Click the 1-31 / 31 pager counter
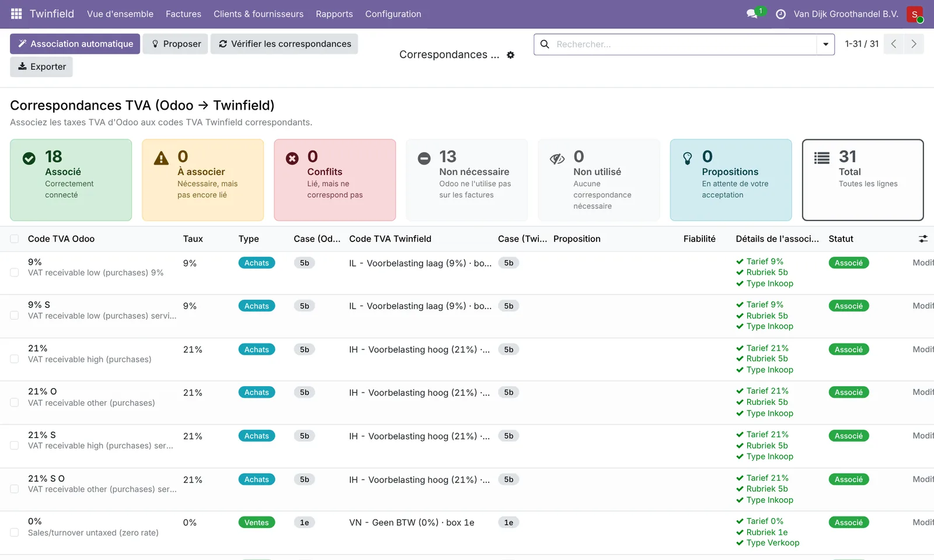934x560 pixels. [x=862, y=44]
